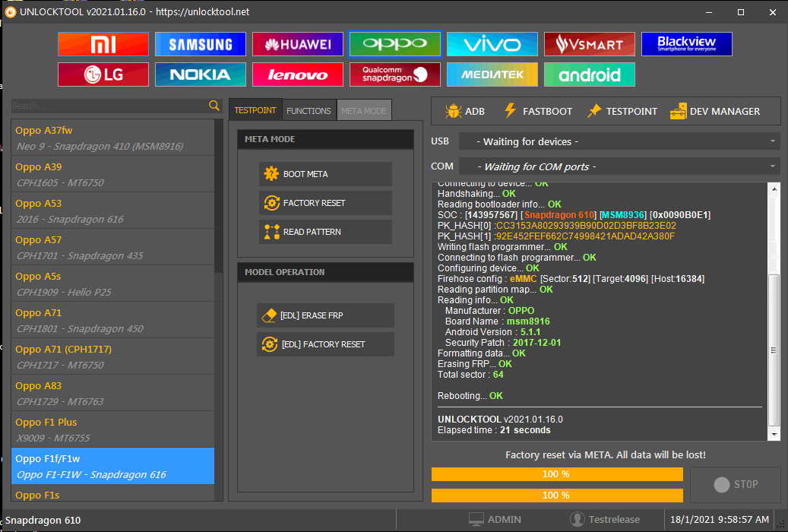Click the BOOT META button

tap(326, 174)
